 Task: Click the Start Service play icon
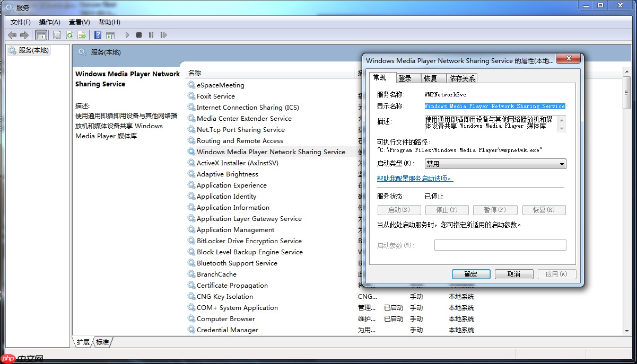[127, 35]
